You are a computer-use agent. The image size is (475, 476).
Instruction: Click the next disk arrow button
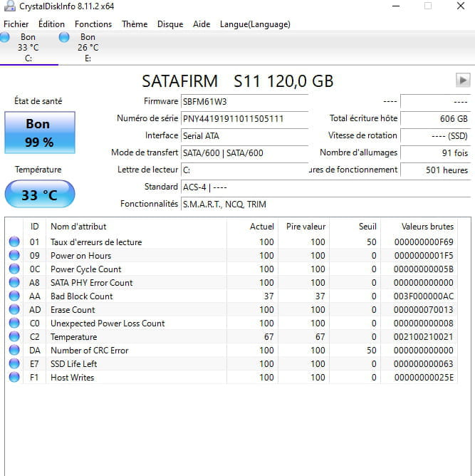(463, 81)
